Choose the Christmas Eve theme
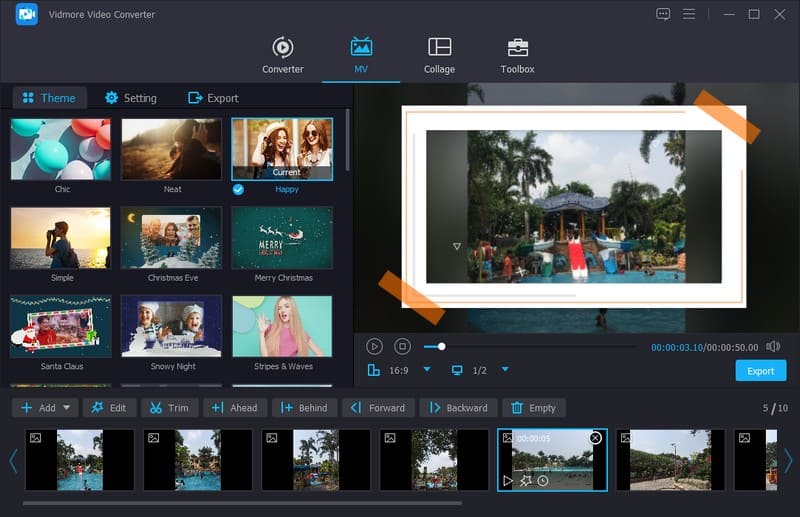800x517 pixels. coord(171,238)
